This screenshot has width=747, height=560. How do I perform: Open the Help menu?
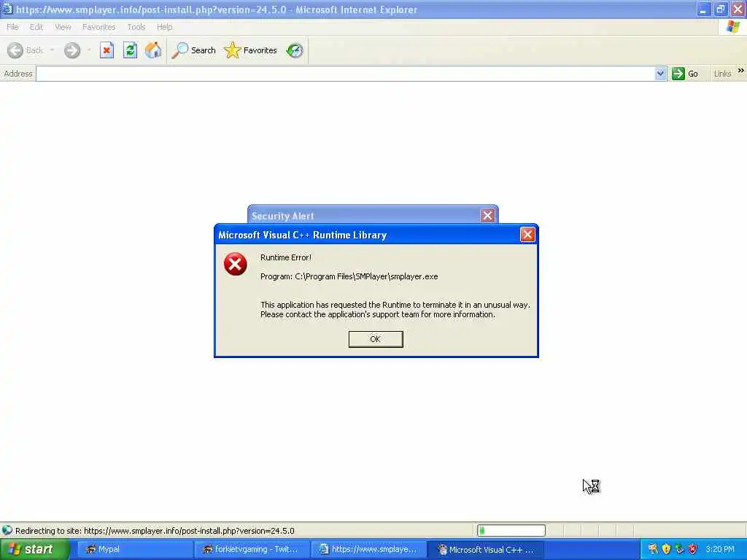pyautogui.click(x=164, y=27)
